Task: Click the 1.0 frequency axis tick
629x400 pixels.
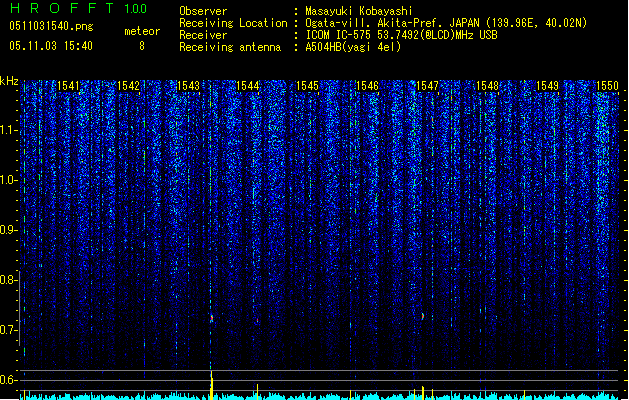Action: pos(8,180)
